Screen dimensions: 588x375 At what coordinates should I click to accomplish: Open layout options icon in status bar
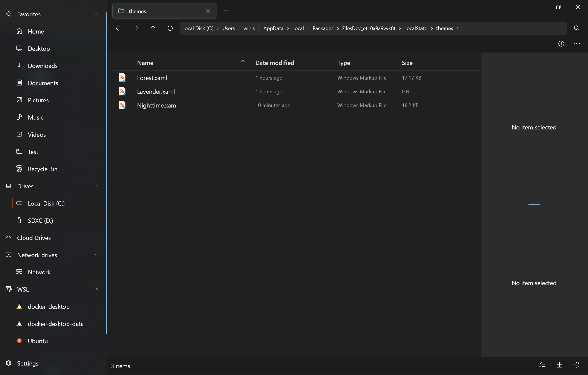[x=559, y=365]
